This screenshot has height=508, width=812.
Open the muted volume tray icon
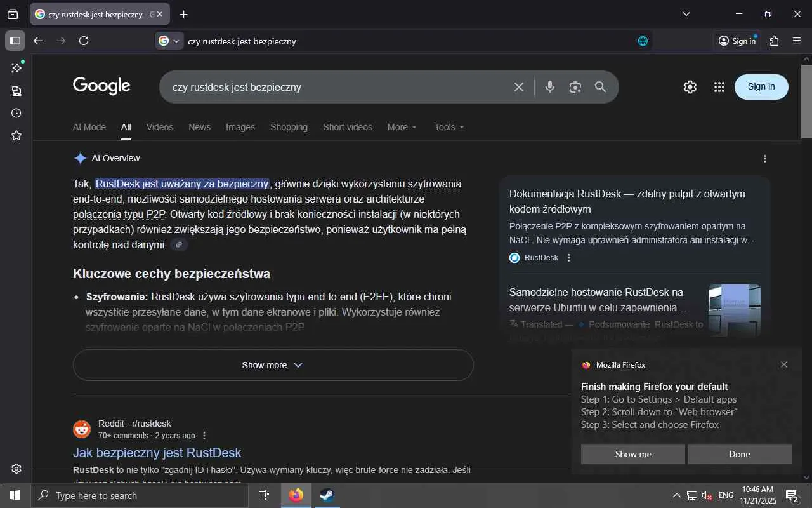(x=707, y=495)
